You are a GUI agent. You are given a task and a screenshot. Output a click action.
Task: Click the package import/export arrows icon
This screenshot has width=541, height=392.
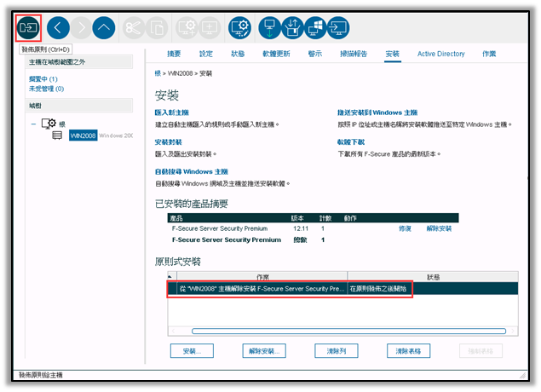(x=292, y=27)
